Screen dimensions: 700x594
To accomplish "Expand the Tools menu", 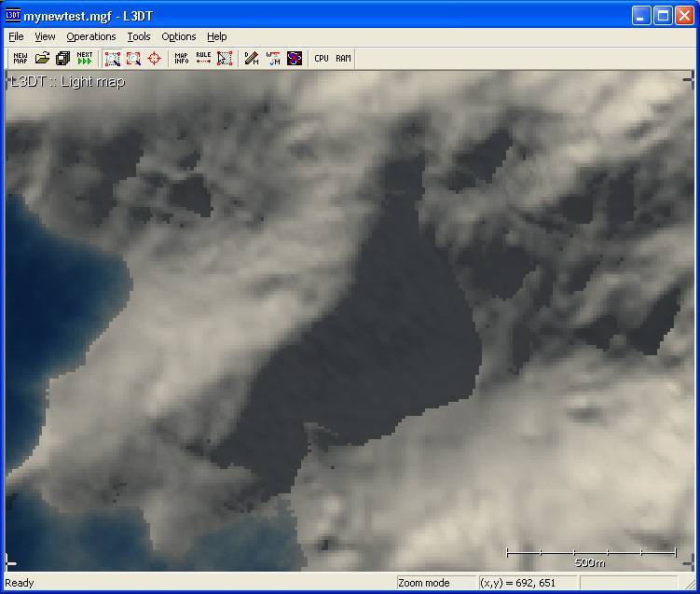I will pos(139,36).
